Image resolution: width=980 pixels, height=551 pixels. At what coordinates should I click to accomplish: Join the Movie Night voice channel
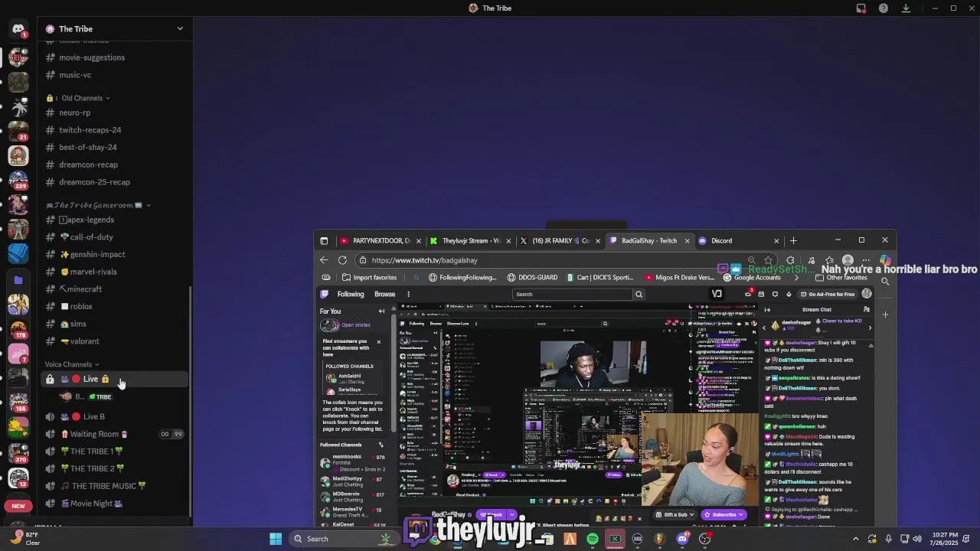tap(115, 504)
